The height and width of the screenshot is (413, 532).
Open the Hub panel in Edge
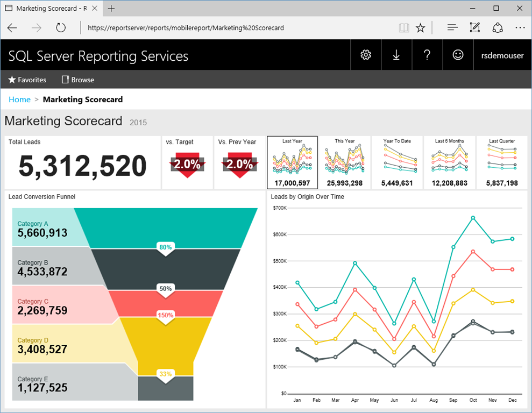tap(452, 27)
